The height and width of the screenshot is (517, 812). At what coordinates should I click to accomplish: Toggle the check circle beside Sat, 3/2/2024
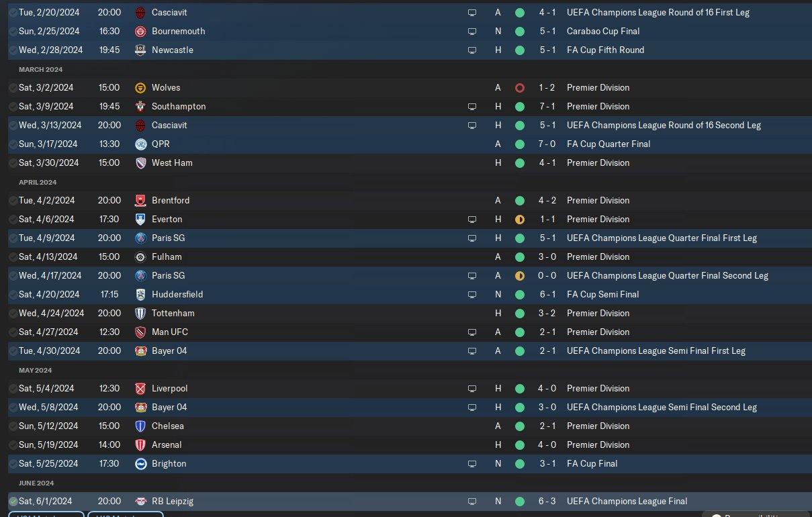13,87
